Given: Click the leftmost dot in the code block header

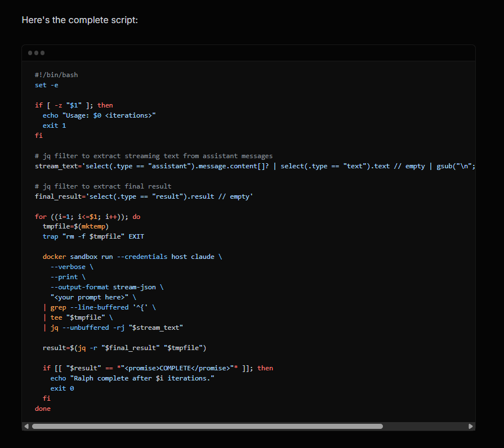Looking at the screenshot, I should tap(30, 52).
